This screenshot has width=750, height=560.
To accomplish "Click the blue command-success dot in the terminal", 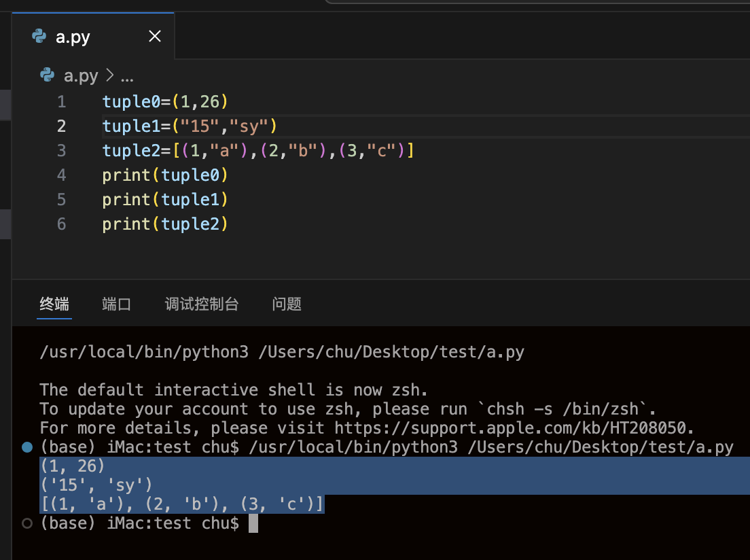I will tap(27, 447).
